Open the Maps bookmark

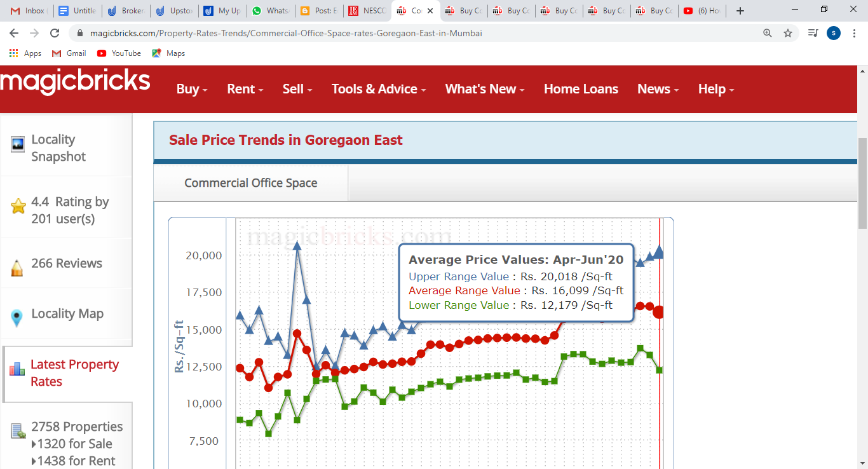[168, 53]
